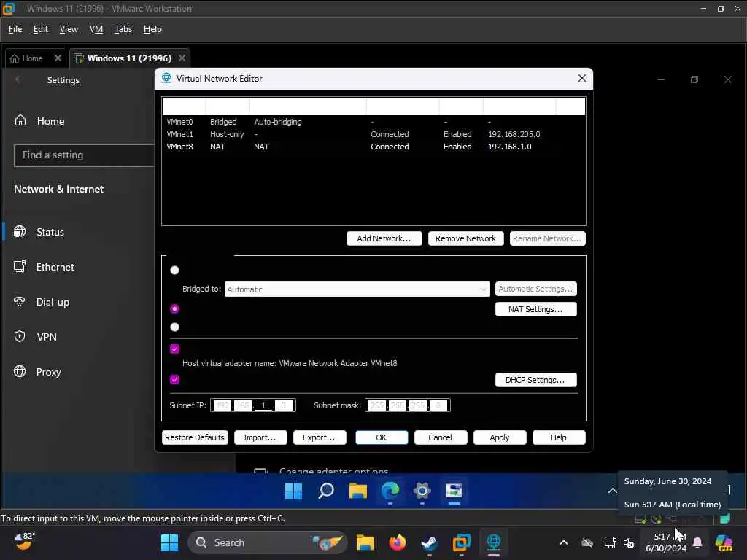Image resolution: width=747 pixels, height=560 pixels.
Task: Click the Import button
Action: point(260,437)
